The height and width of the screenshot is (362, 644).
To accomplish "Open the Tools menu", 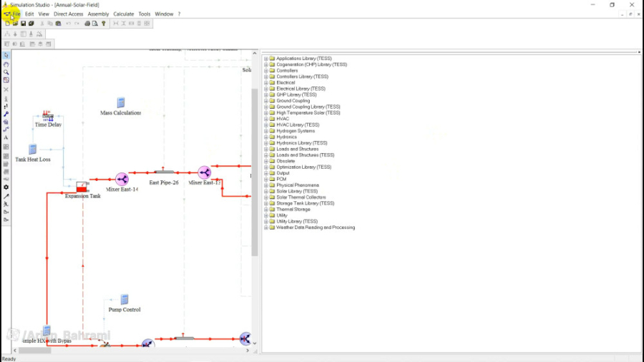I will [144, 14].
